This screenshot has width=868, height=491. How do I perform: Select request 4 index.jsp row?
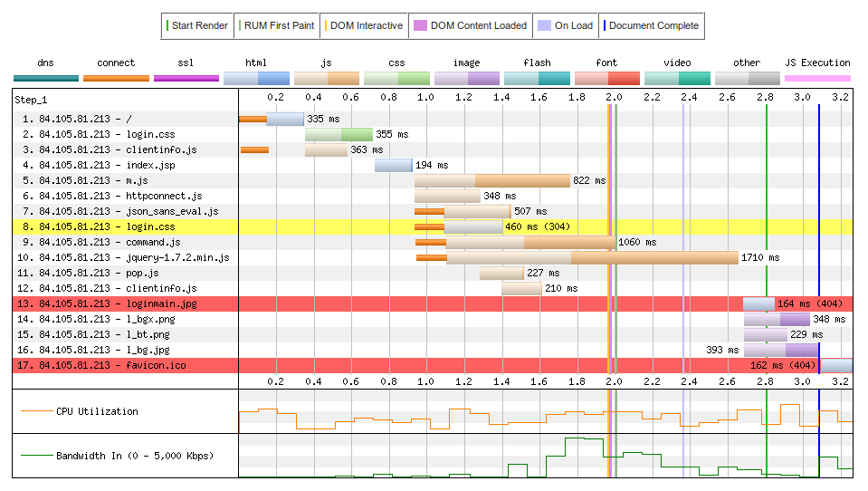click(433, 165)
